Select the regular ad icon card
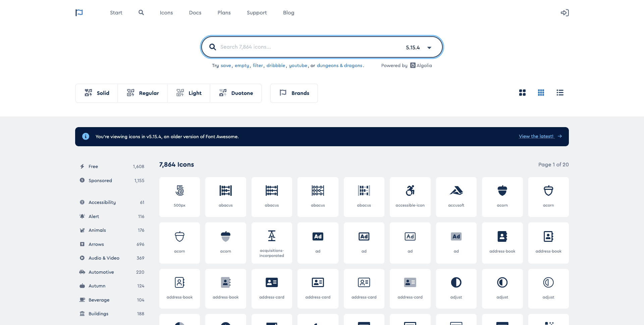Image resolution: width=644 pixels, height=325 pixels. (364, 243)
